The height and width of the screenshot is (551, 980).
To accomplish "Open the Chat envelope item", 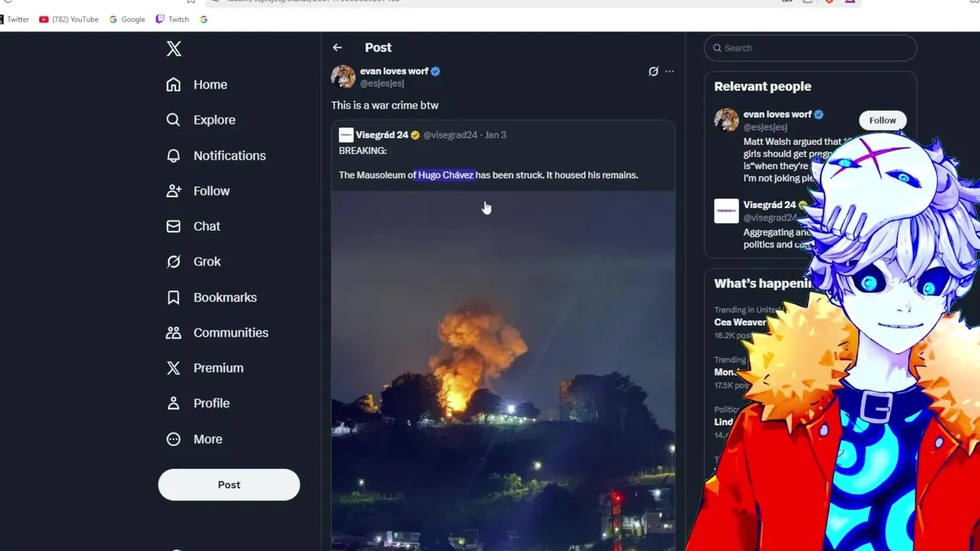I will tap(193, 226).
